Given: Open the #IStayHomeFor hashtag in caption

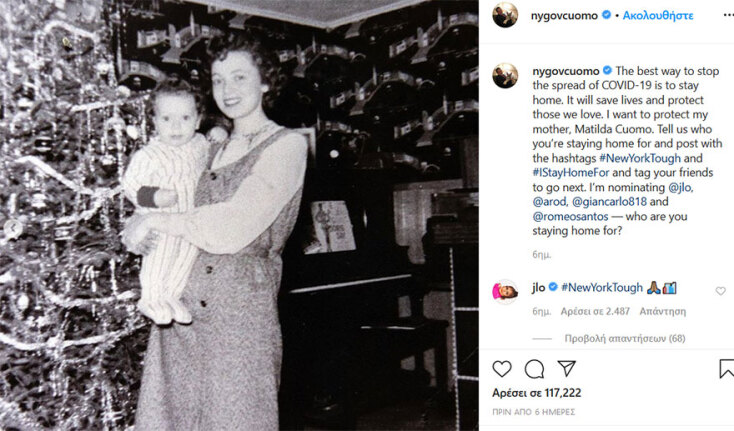Looking at the screenshot, I should 571,173.
